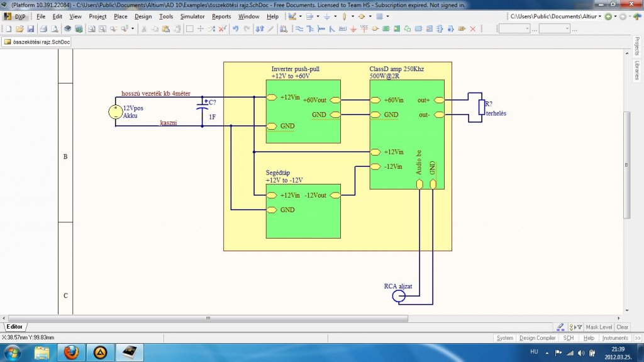Image resolution: width=644 pixels, height=362 pixels.
Task: Place a VCC power port
Action: (364, 29)
